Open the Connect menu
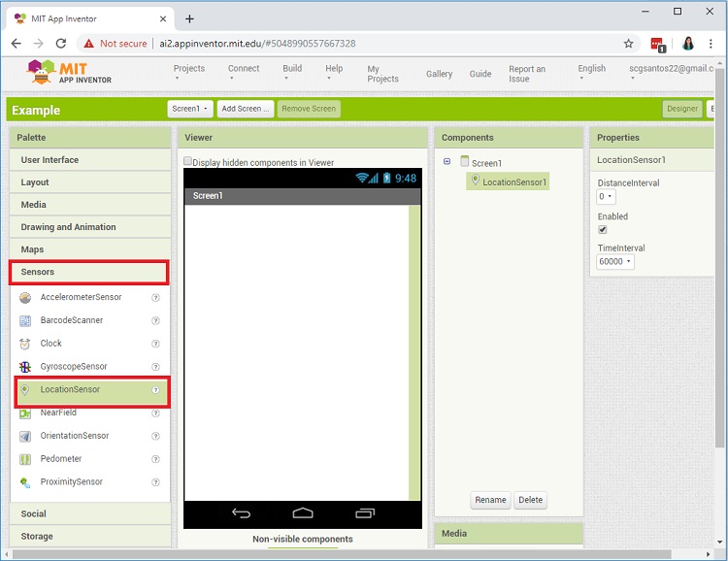Viewport: 728px width, 561px height. coord(244,72)
